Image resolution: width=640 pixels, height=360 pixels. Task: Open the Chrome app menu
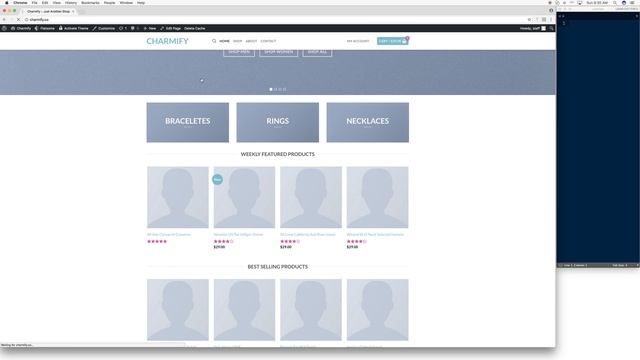pyautogui.click(x=20, y=2)
